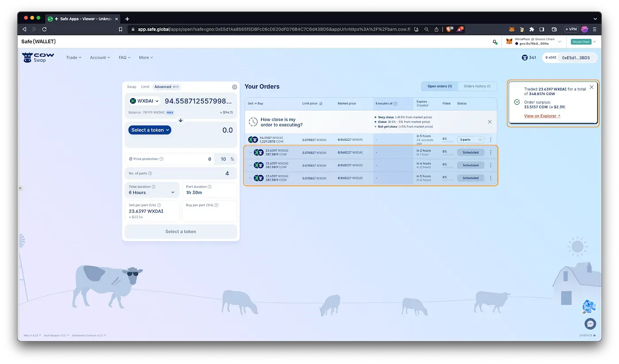Select the Advanced BETA tab

[x=167, y=87]
